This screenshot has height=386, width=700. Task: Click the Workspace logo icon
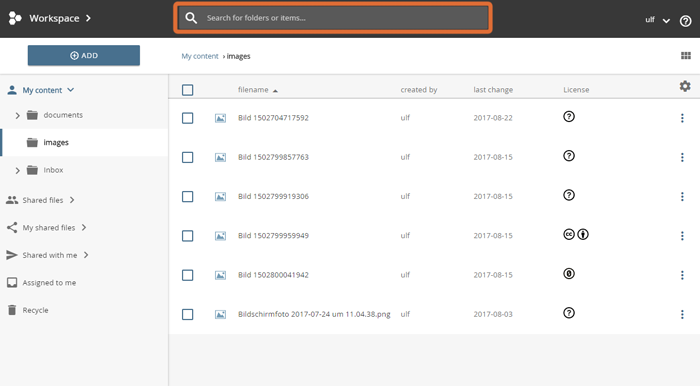[15, 18]
